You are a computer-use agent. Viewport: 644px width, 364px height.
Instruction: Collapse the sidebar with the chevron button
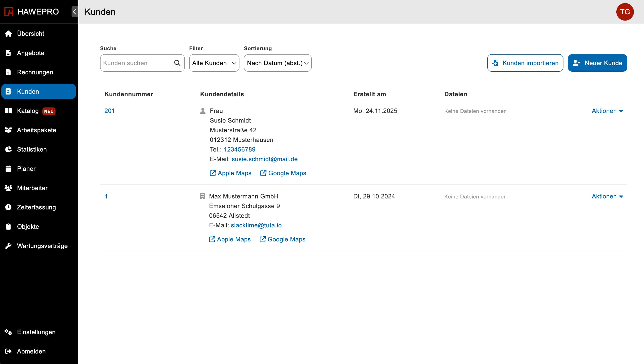[x=75, y=12]
